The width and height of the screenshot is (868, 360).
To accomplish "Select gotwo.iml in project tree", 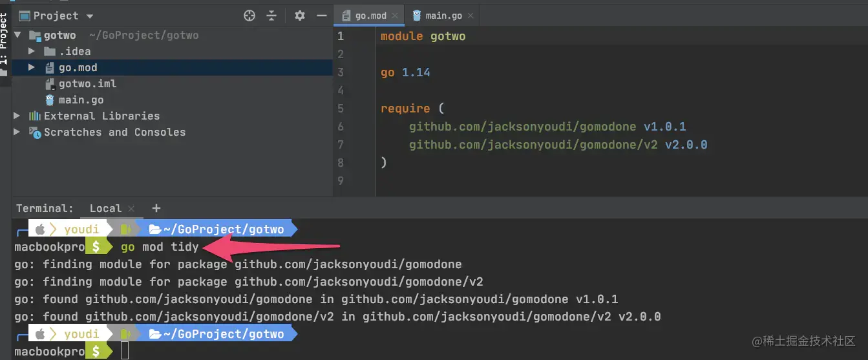I will pyautogui.click(x=88, y=83).
